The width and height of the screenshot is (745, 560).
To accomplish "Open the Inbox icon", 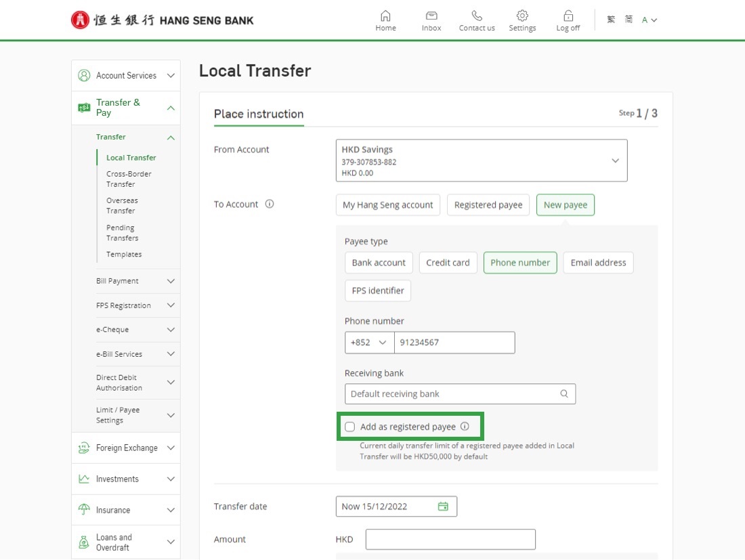I will tap(431, 16).
